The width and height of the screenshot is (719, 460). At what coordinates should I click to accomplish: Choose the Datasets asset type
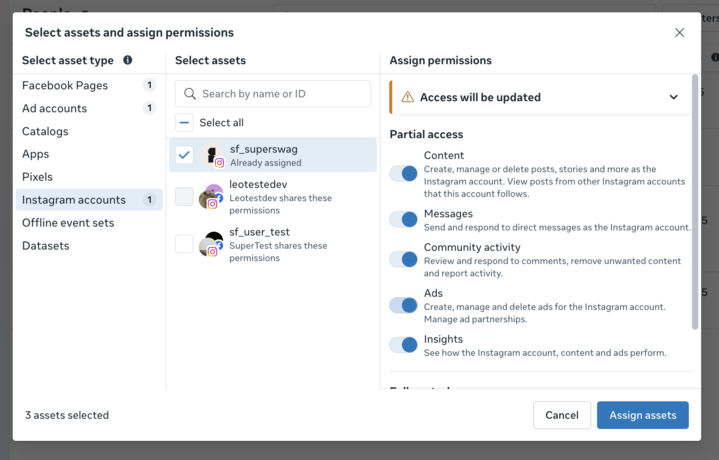click(x=89, y=246)
